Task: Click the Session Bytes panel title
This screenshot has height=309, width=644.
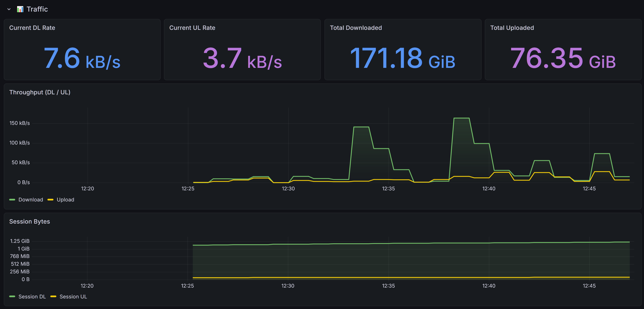Action: (x=30, y=221)
